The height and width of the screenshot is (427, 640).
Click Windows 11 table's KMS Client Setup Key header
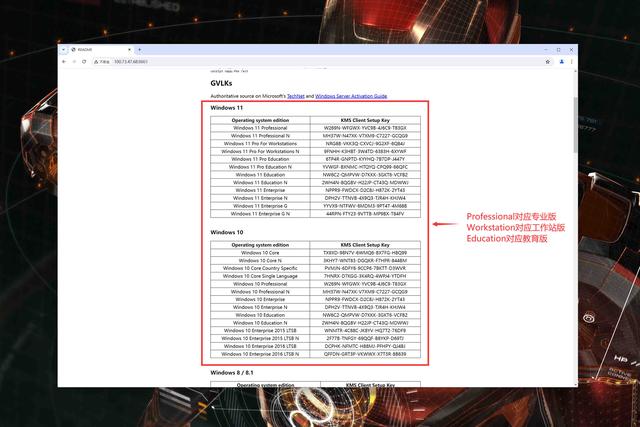click(x=365, y=120)
